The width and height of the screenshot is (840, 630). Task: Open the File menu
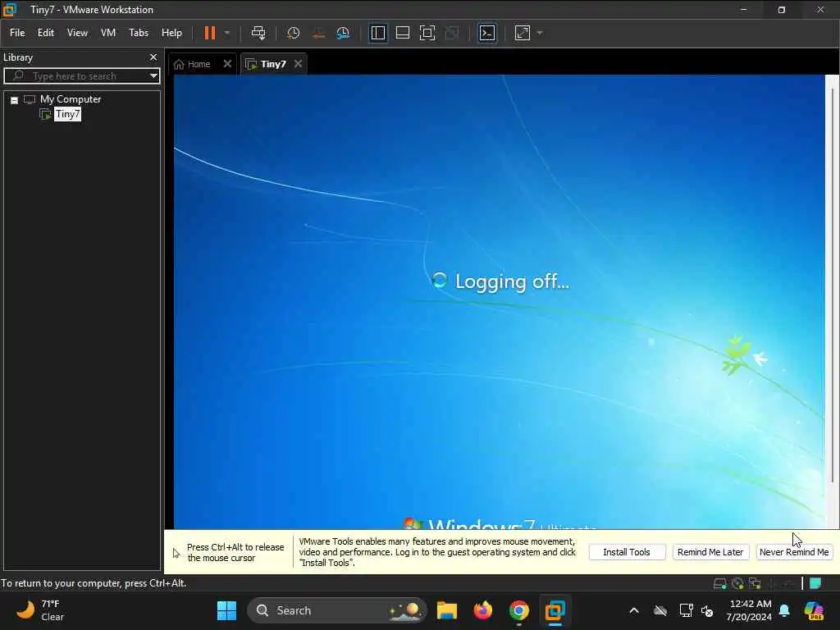click(x=17, y=33)
